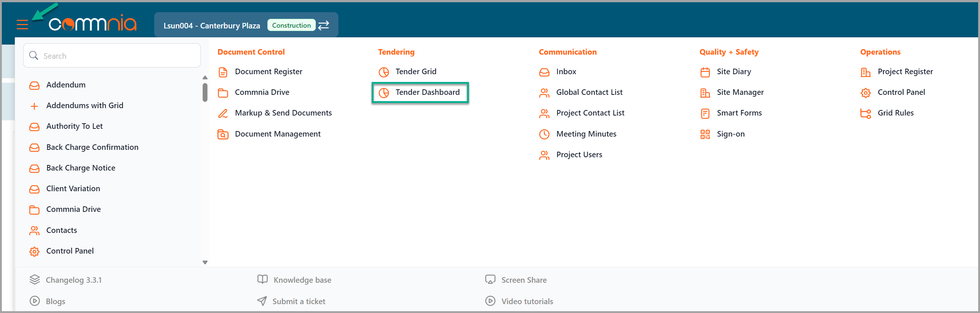The image size is (980, 313).
Task: Open the Smart Forms icon
Action: 705,113
